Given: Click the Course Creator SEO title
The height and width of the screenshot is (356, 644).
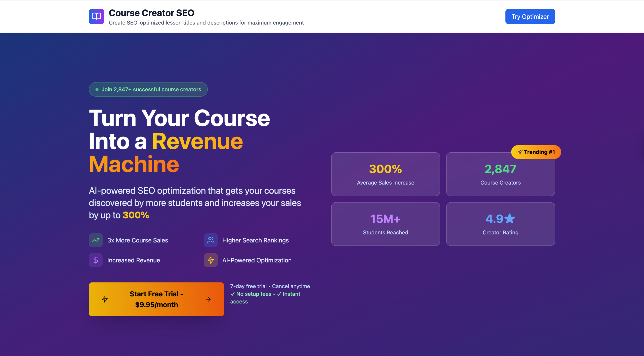Looking at the screenshot, I should point(151,13).
